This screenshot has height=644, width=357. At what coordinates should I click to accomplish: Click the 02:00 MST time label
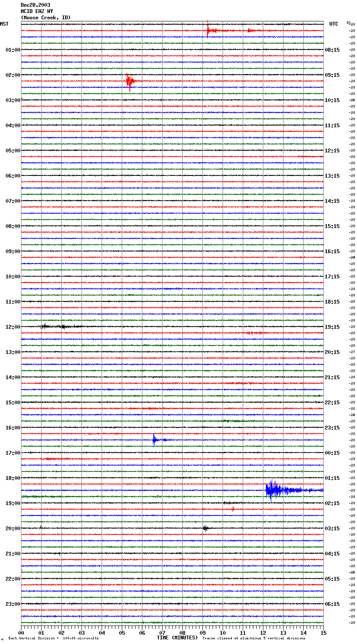(x=13, y=75)
